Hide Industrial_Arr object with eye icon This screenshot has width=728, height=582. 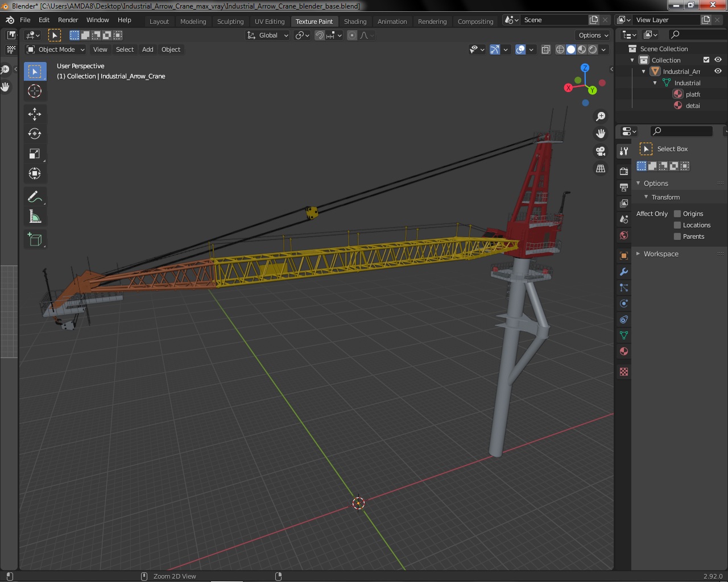[718, 71]
